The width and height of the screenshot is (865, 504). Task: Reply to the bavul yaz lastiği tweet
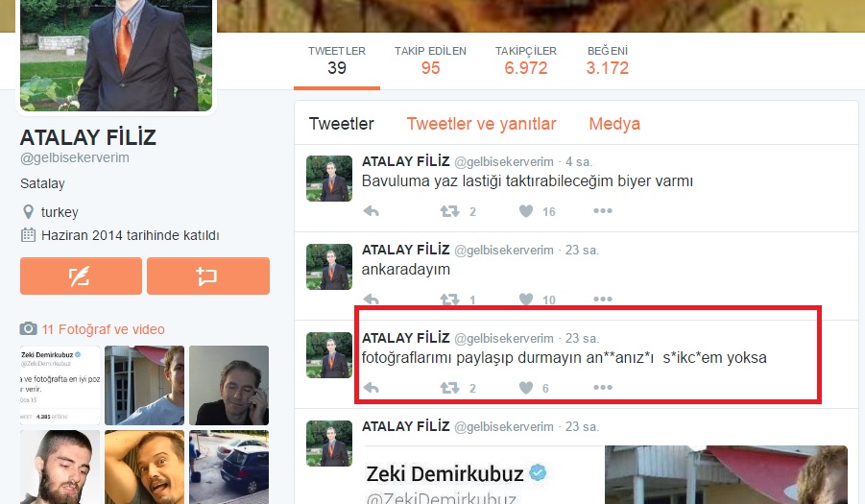point(372,211)
